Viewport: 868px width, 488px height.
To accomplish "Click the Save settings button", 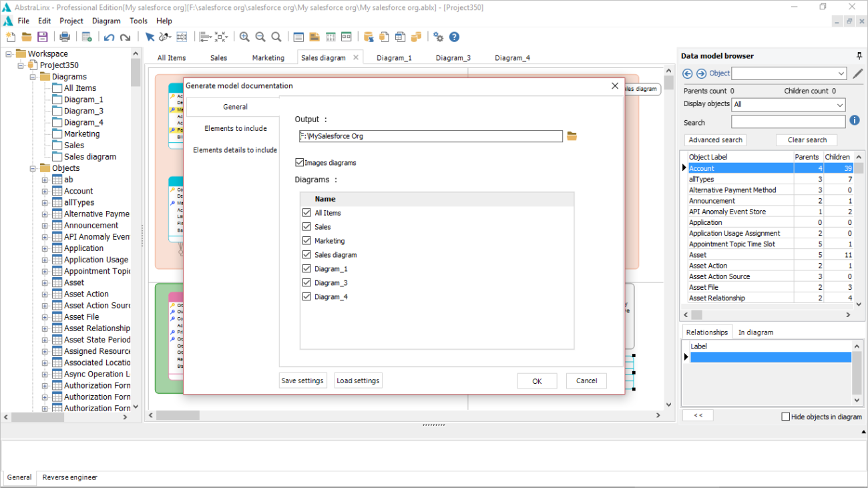I will [302, 381].
